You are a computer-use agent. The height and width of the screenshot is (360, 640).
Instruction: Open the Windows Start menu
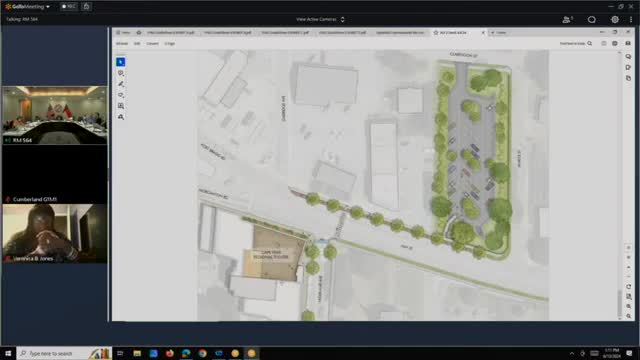[x=8, y=353]
